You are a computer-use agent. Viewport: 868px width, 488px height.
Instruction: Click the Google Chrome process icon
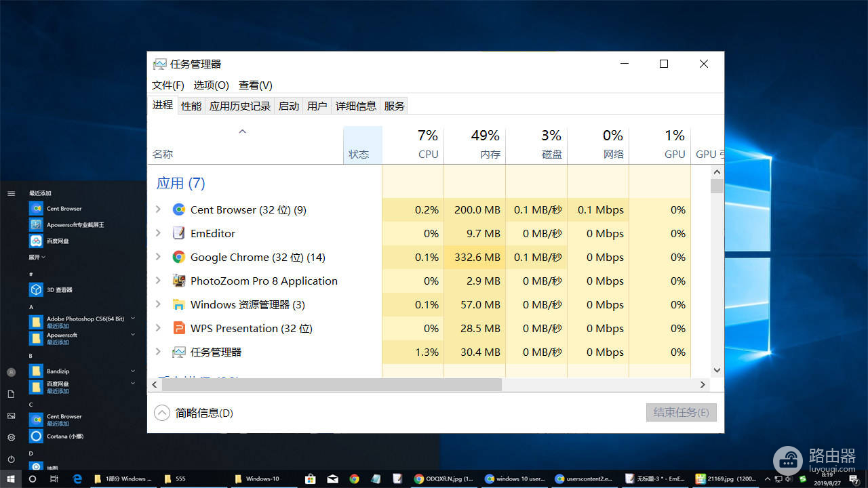pyautogui.click(x=179, y=257)
